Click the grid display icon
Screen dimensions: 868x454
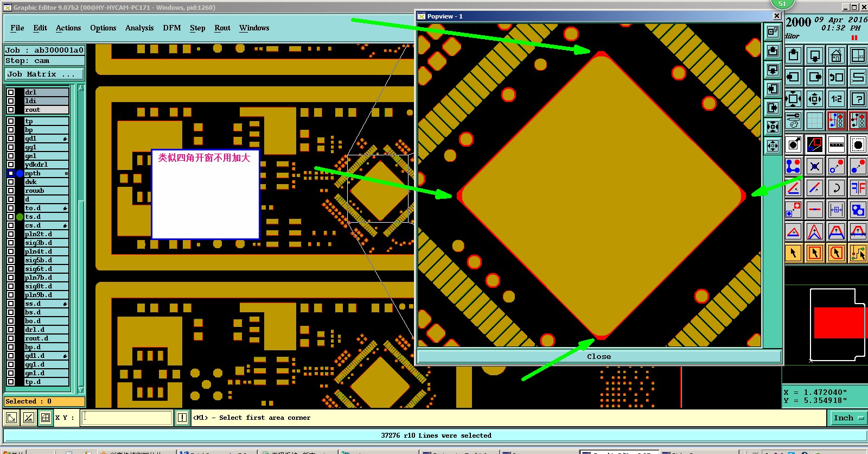click(x=815, y=121)
